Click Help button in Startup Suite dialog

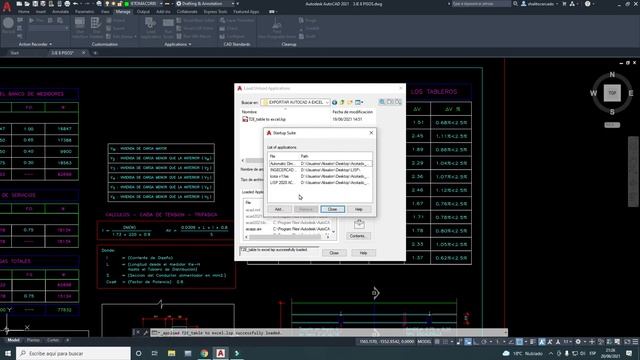pyautogui.click(x=358, y=209)
